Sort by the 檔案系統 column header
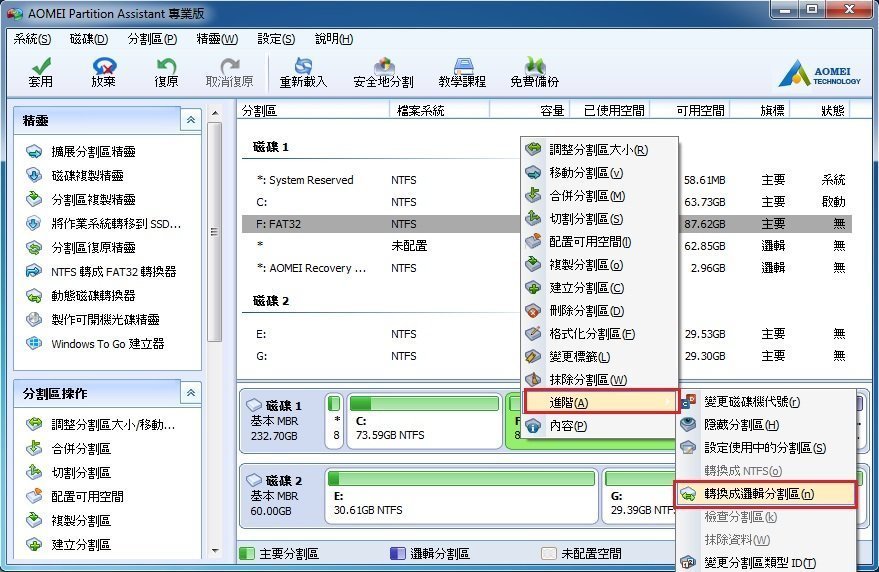Viewport: 879px width, 572px height. 440,110
